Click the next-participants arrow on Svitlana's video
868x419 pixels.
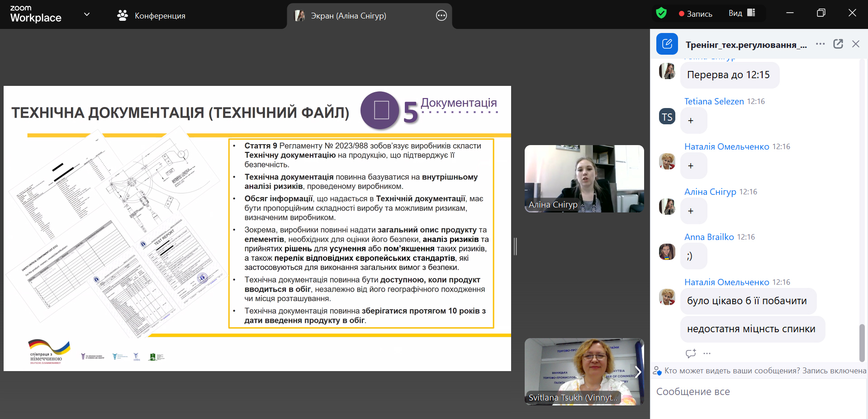coord(638,372)
